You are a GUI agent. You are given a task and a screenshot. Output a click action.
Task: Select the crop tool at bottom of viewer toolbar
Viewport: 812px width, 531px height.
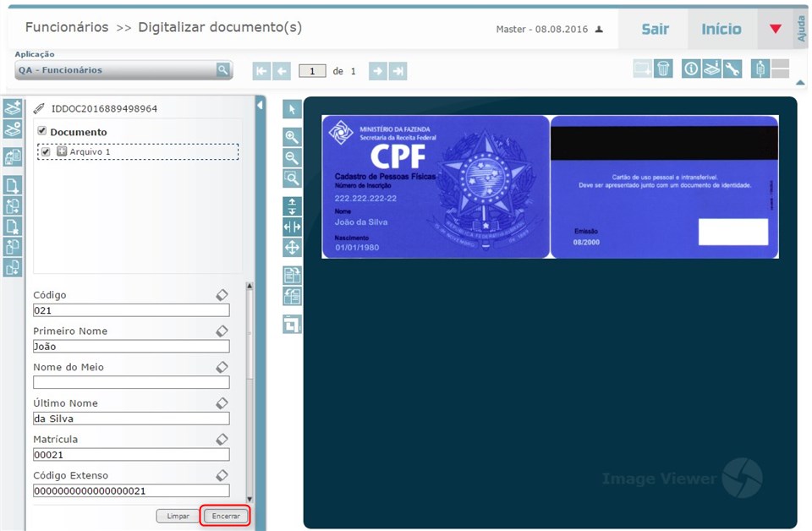pyautogui.click(x=291, y=324)
